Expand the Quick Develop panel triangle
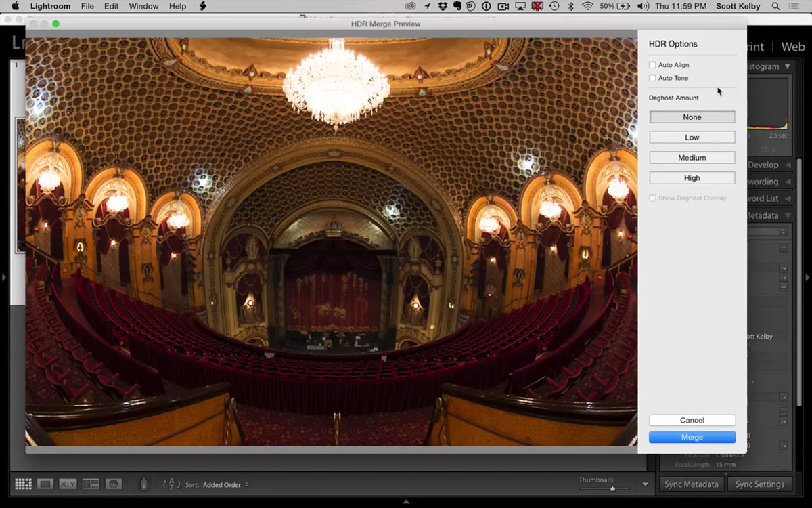The height and width of the screenshot is (508, 812). (x=788, y=165)
